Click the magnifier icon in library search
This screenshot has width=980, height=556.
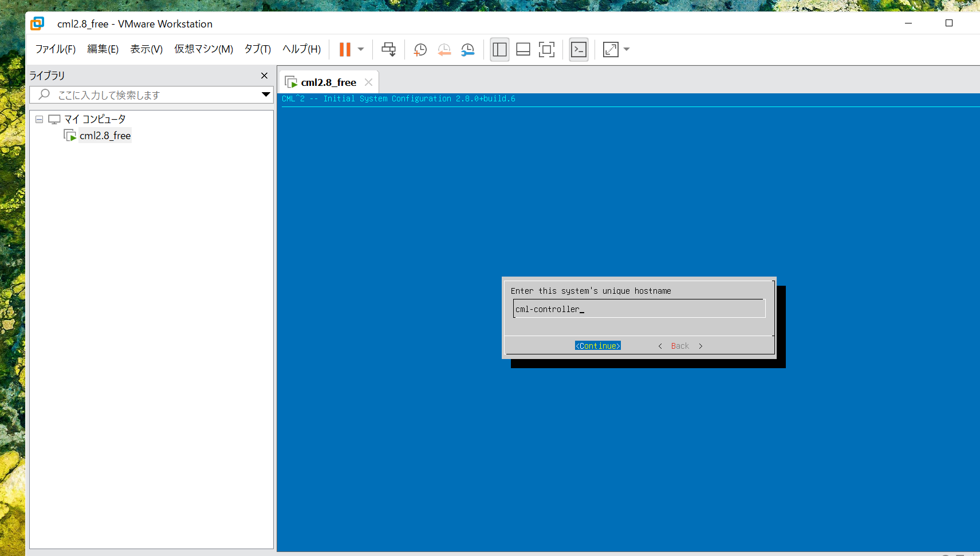point(44,94)
